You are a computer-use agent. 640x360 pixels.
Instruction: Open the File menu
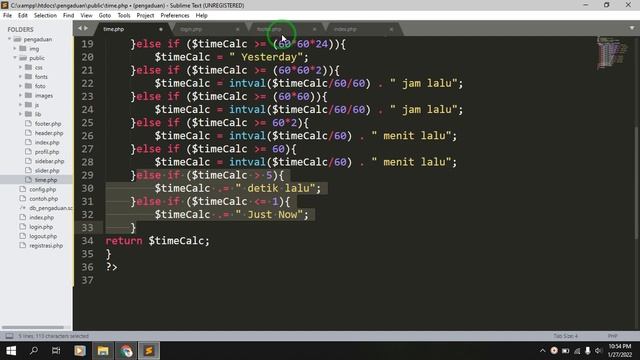point(7,16)
